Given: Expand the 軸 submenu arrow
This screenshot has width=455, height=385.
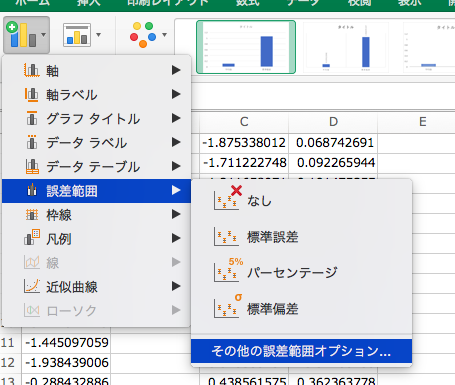Looking at the screenshot, I should [x=176, y=70].
